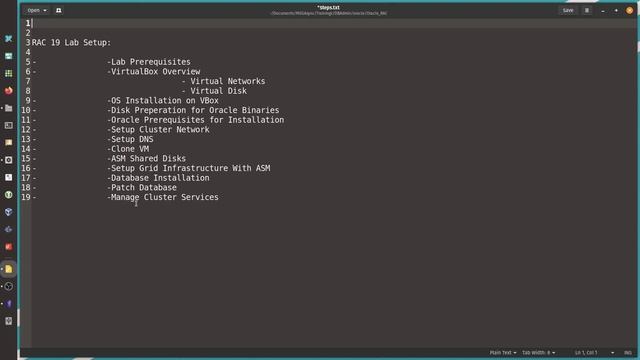Click the yellow text editor dock icon
The height and width of the screenshot is (360, 640).
[x=9, y=269]
